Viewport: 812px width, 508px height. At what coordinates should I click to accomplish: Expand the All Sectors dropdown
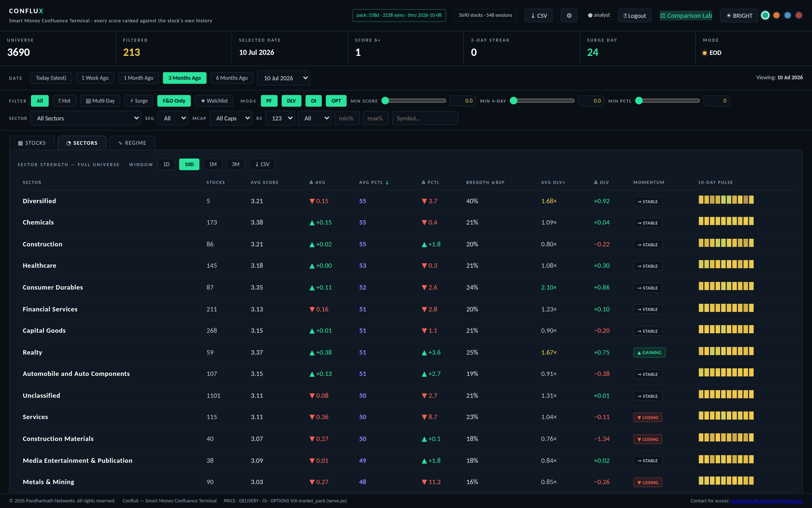click(86, 118)
